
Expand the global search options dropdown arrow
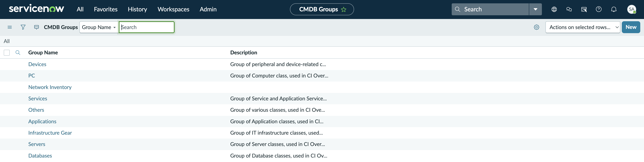(x=535, y=9)
